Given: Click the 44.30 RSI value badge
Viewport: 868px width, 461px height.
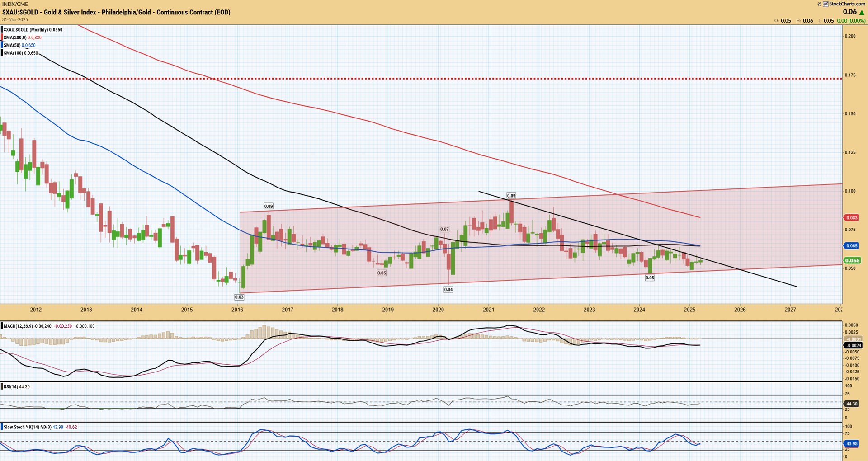Looking at the screenshot, I should click(x=852, y=404).
